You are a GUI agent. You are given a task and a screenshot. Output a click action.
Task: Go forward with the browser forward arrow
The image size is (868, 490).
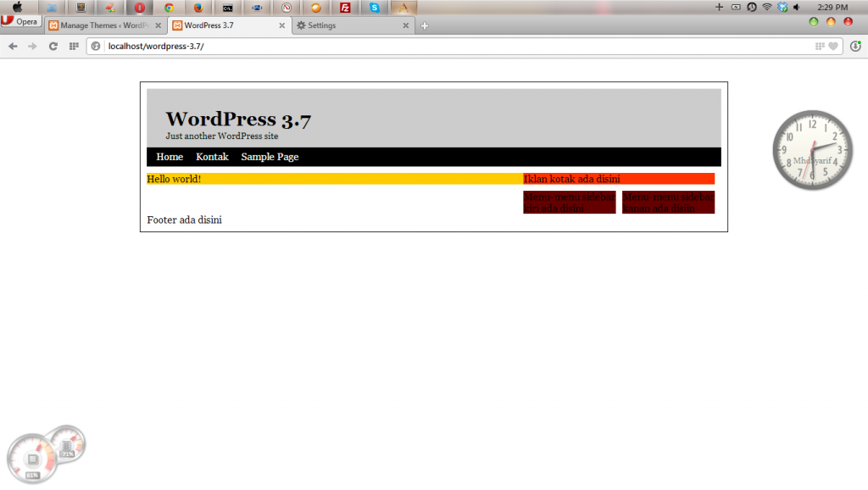pyautogui.click(x=32, y=47)
